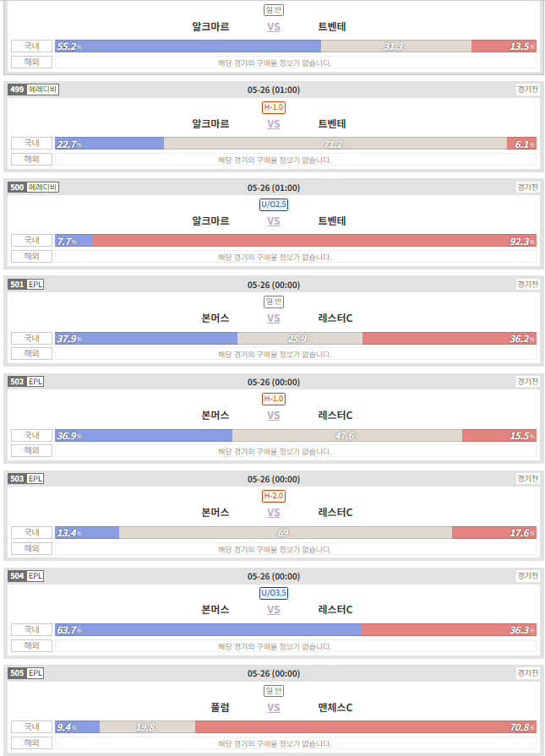The height and width of the screenshot is (756, 545).
Task: Click the U/O3.5 badge on match 504
Action: pos(274,593)
